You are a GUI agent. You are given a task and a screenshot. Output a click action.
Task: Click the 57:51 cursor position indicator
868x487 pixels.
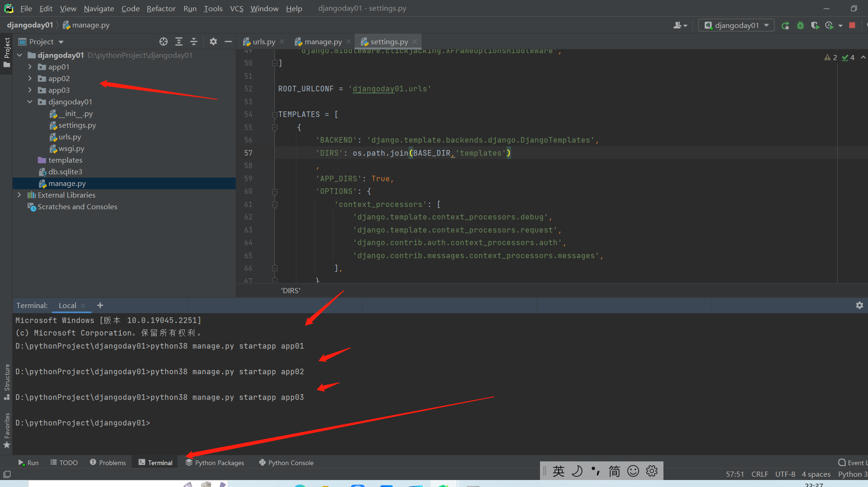pos(735,474)
